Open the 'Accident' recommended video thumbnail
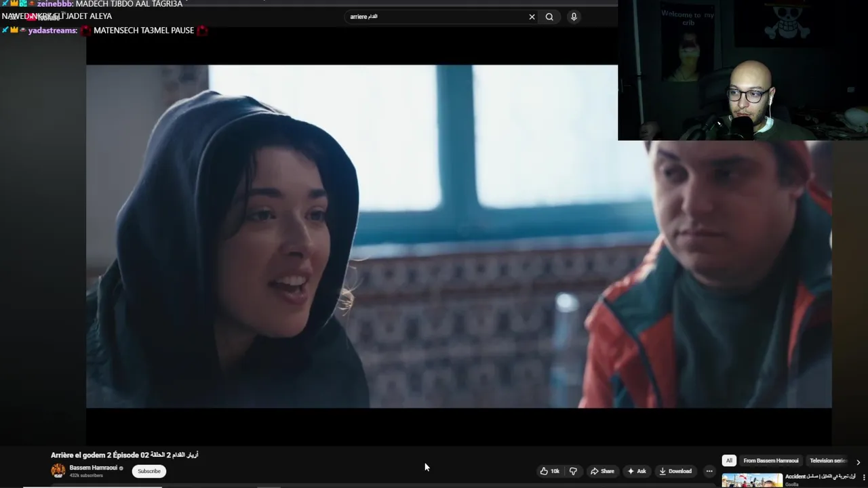Image resolution: width=868 pixels, height=488 pixels. (752, 481)
